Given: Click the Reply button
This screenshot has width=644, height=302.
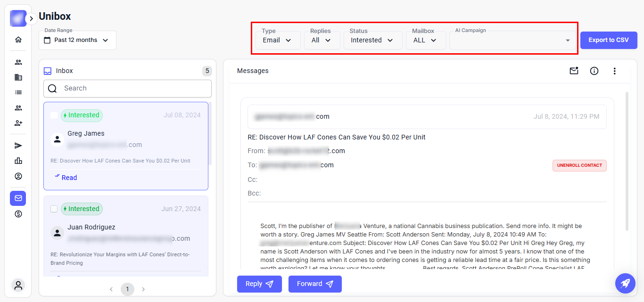Looking at the screenshot, I should 259,284.
